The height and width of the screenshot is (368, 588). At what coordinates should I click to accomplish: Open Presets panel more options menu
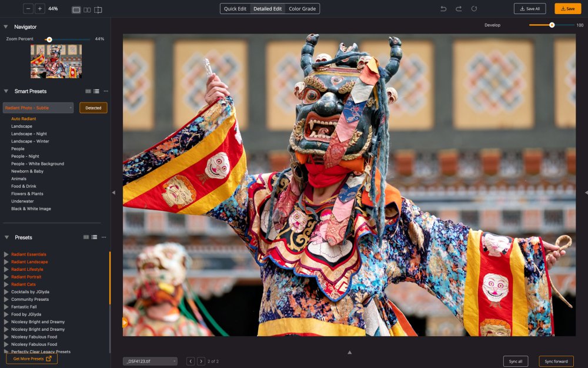tap(104, 237)
